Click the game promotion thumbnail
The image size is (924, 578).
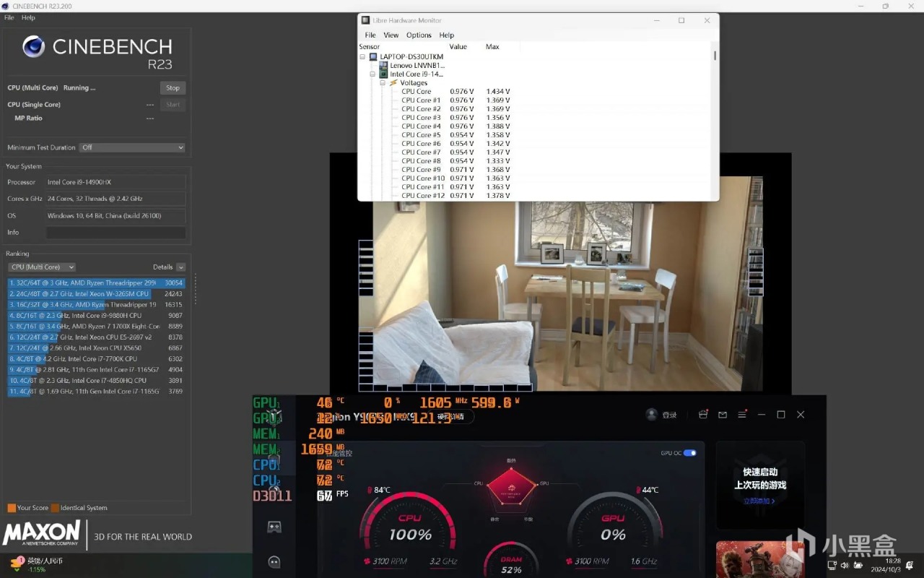click(761, 560)
